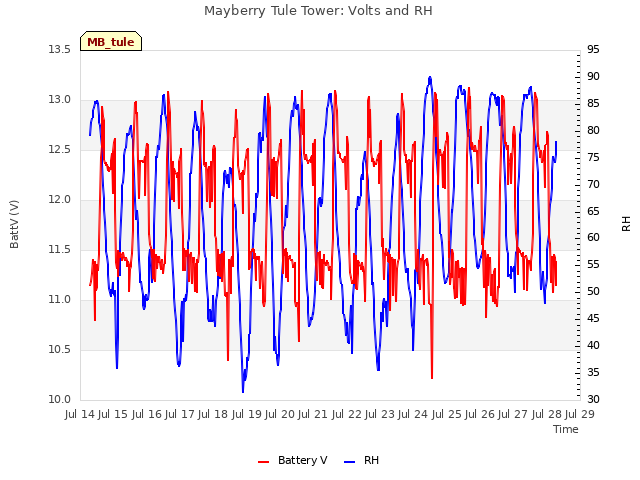The image size is (640, 480).
Task: Click the 13.0 left axis tick label
Action: point(60,100)
